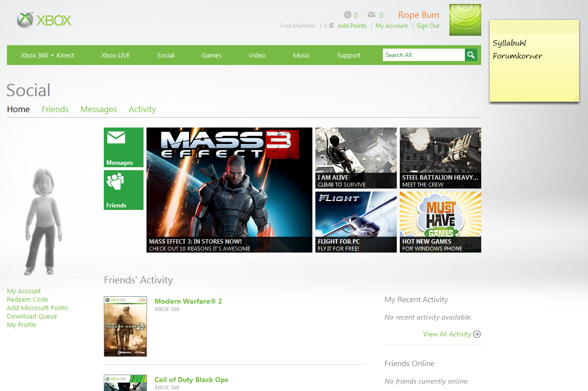Open the Flight for PC tile
The height and width of the screenshot is (391, 588).
click(356, 222)
